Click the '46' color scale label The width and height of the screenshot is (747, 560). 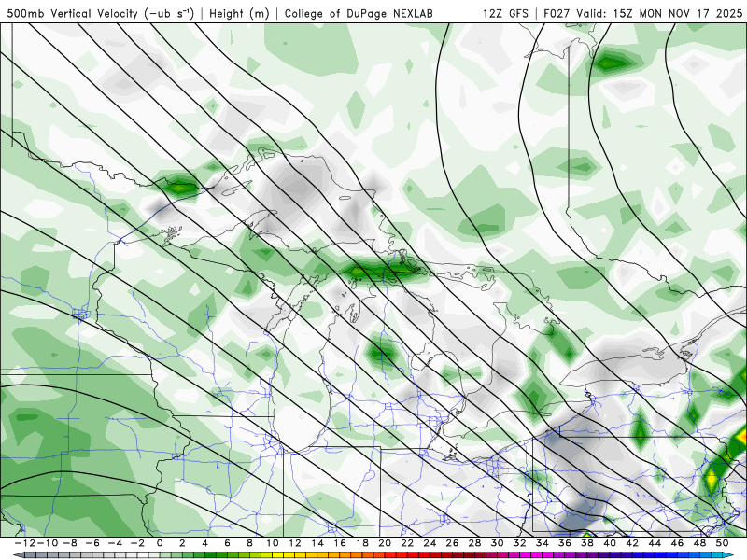coord(677,543)
